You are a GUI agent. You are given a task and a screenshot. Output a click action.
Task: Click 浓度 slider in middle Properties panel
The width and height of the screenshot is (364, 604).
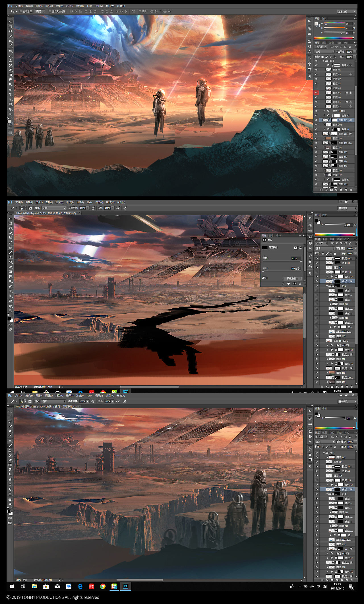(282, 261)
